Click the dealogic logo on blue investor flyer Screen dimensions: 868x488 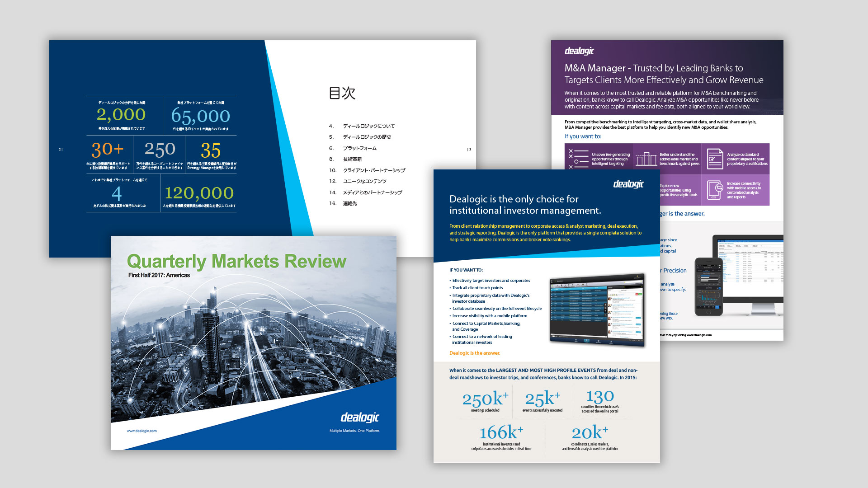click(628, 184)
